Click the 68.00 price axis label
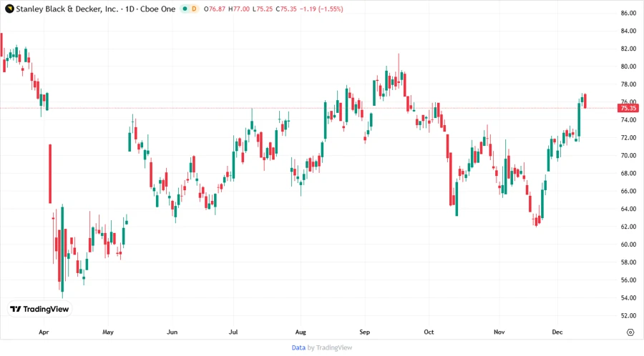Image resolution: width=644 pixels, height=356 pixels. coord(628,173)
